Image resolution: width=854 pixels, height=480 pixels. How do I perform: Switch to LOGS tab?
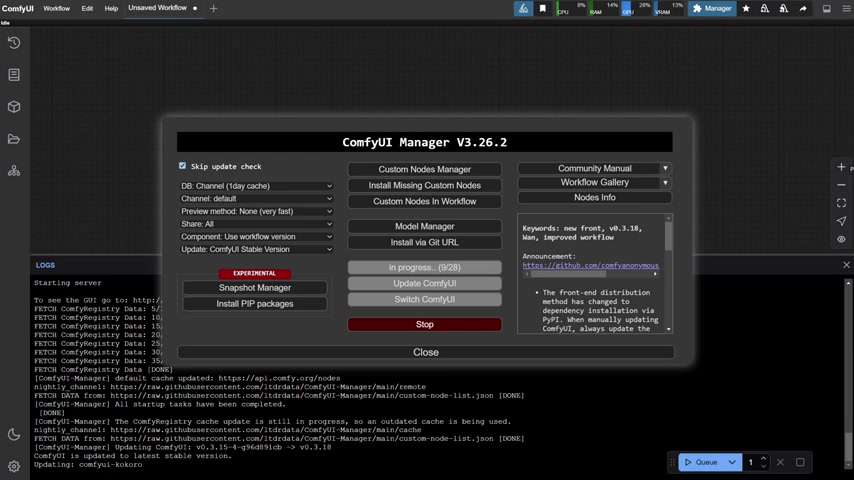coord(45,265)
